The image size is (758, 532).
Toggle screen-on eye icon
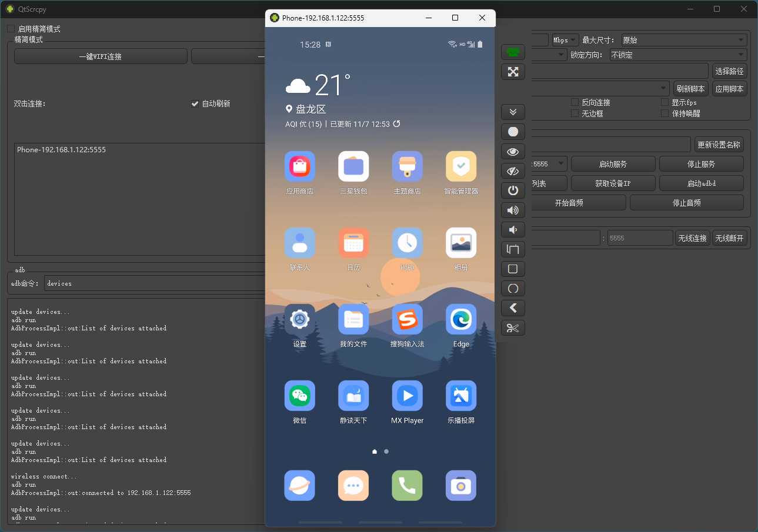[513, 151]
